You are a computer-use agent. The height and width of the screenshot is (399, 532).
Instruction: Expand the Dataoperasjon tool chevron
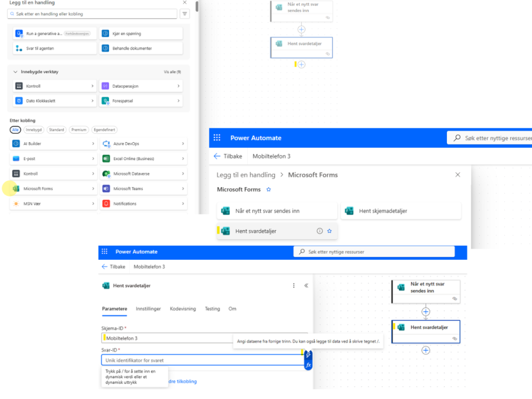tap(178, 86)
